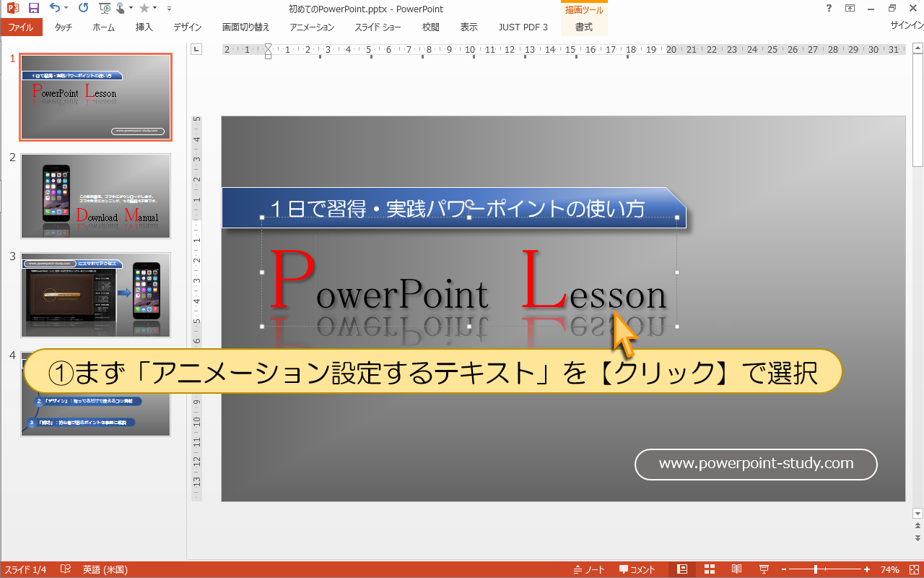Image resolution: width=924 pixels, height=578 pixels.
Task: Click the スライド 1/4 status indicator
Action: click(x=25, y=569)
